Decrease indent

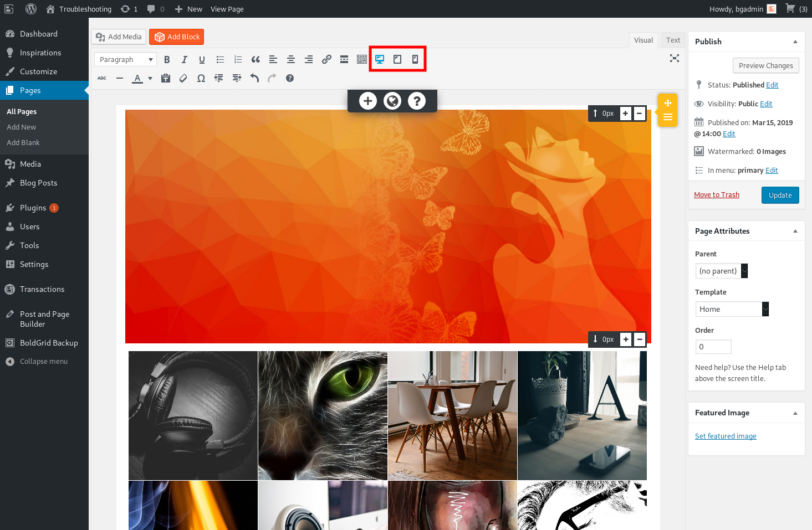pyautogui.click(x=219, y=78)
